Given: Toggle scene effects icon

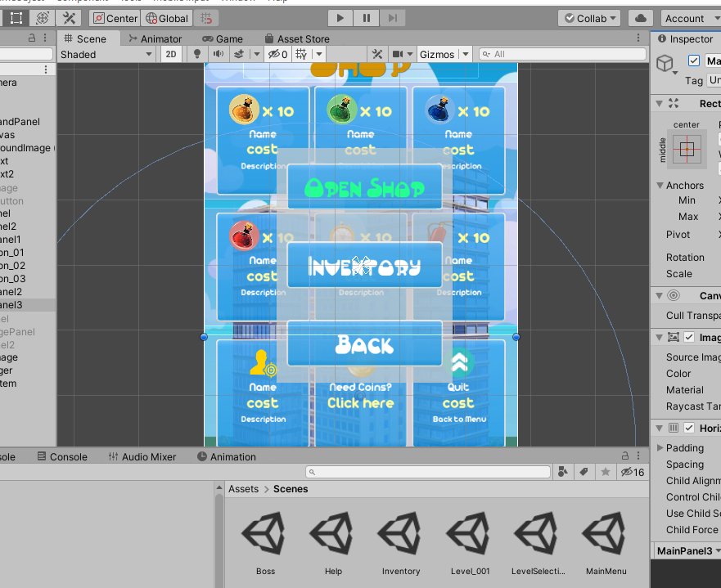Looking at the screenshot, I should click(x=239, y=54).
